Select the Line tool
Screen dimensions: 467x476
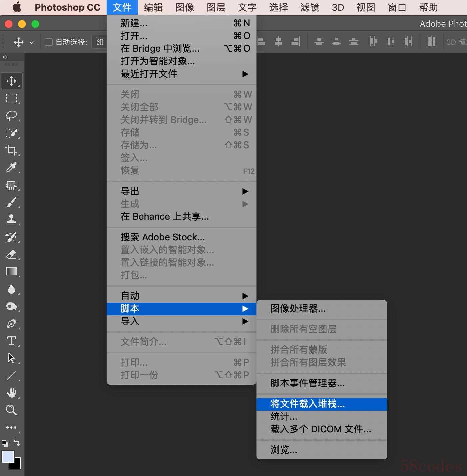click(12, 375)
